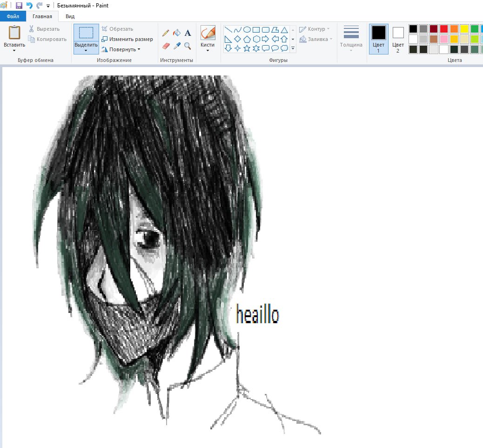This screenshot has height=448, width=483.
Task: Choose the Oval callout shape
Action: 275,48
